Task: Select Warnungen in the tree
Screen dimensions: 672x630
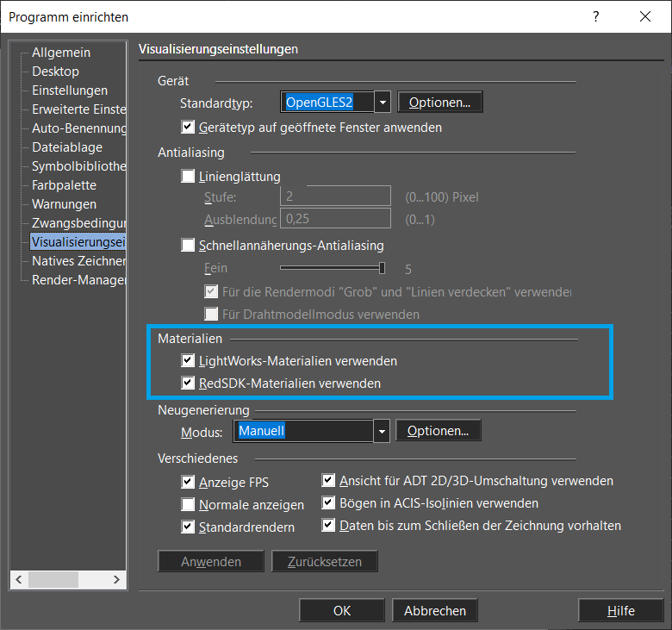Action: pyautogui.click(x=64, y=204)
